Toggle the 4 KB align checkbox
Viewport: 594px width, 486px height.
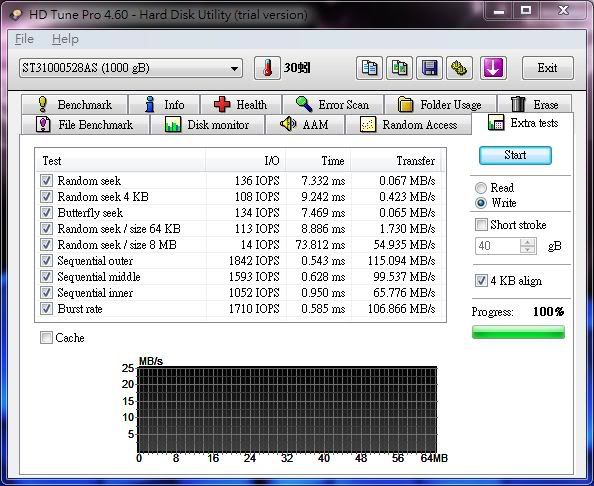(x=481, y=281)
